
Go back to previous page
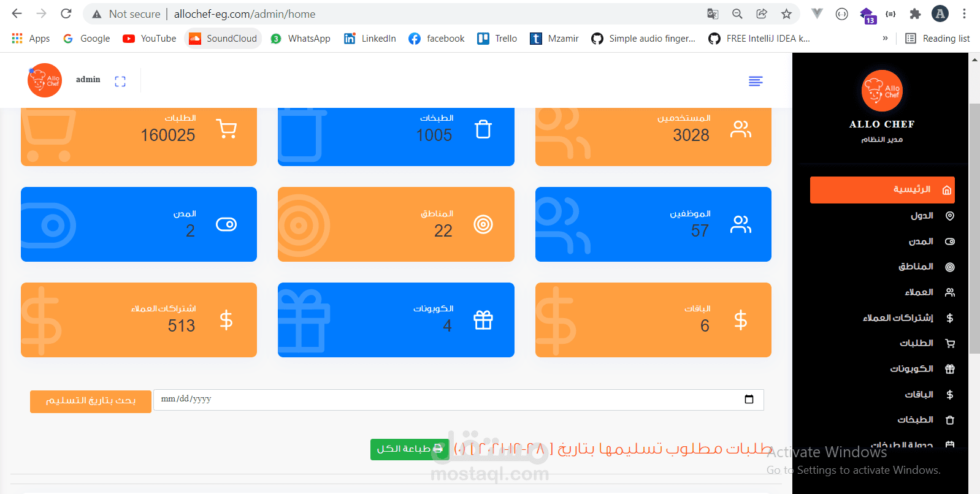pyautogui.click(x=17, y=13)
